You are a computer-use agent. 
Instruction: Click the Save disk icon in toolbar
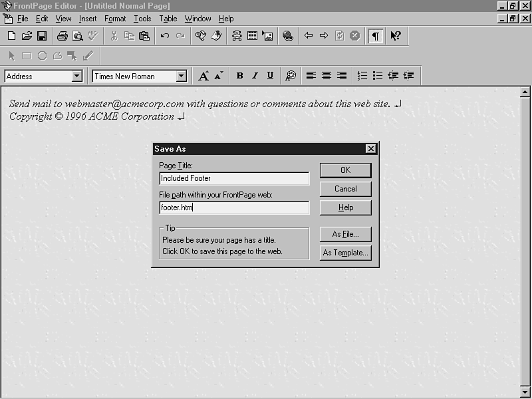tap(41, 36)
